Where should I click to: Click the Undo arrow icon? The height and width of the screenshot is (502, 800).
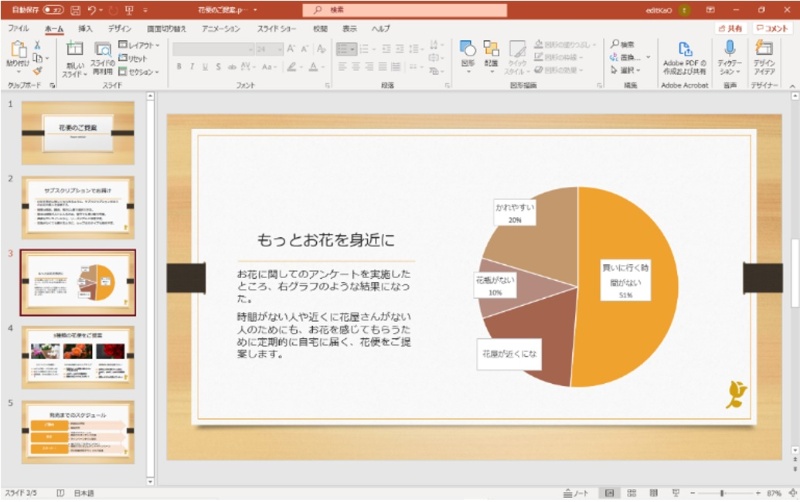pos(92,10)
